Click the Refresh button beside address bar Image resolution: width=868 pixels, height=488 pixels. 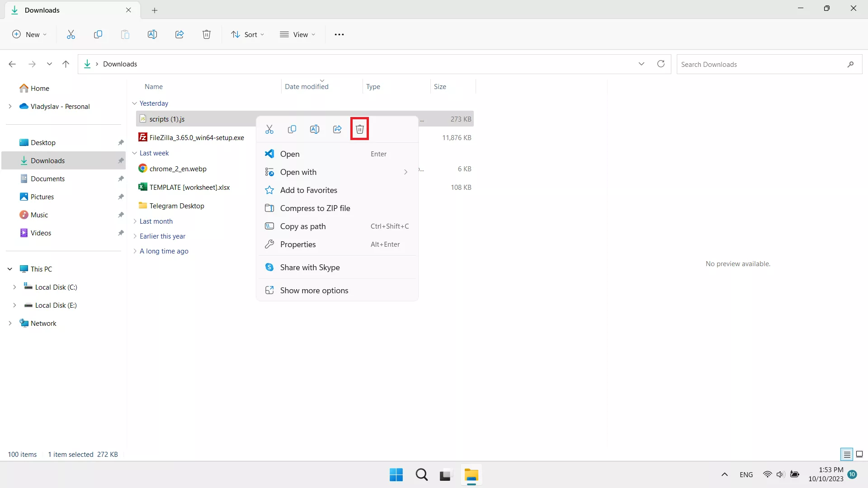[x=660, y=64]
